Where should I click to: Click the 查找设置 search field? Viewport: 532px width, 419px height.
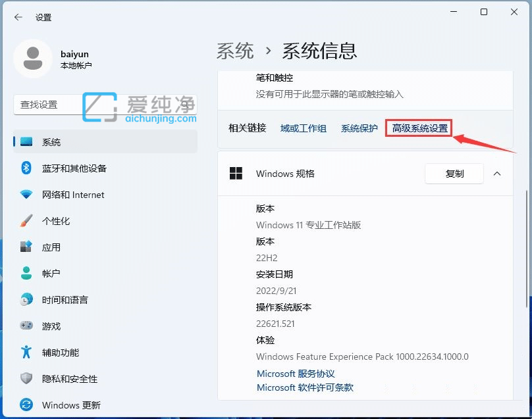[105, 105]
